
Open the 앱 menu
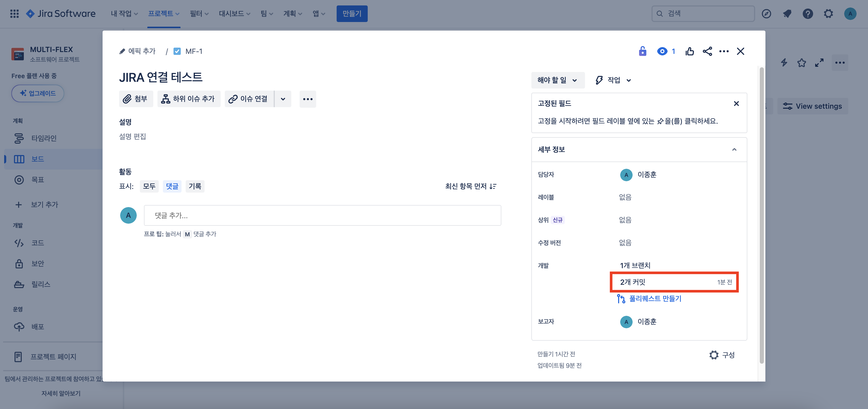click(319, 14)
